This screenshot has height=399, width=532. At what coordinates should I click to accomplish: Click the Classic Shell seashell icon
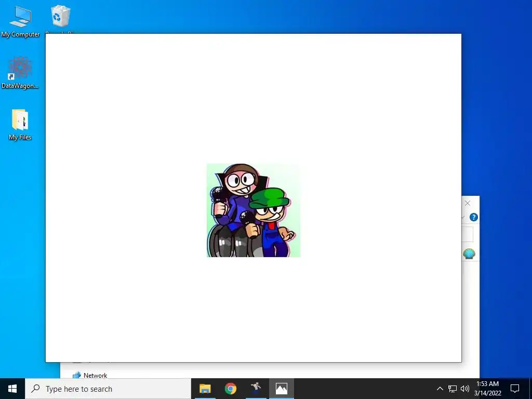pyautogui.click(x=469, y=254)
